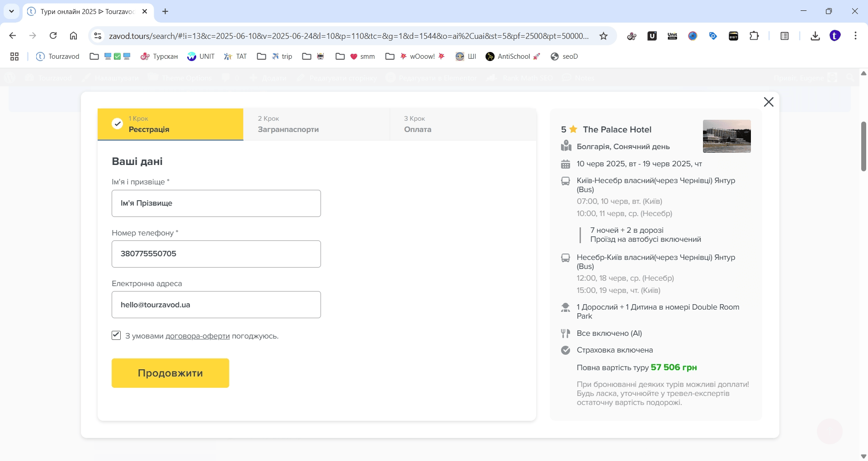Close the booking modal with X

click(769, 102)
